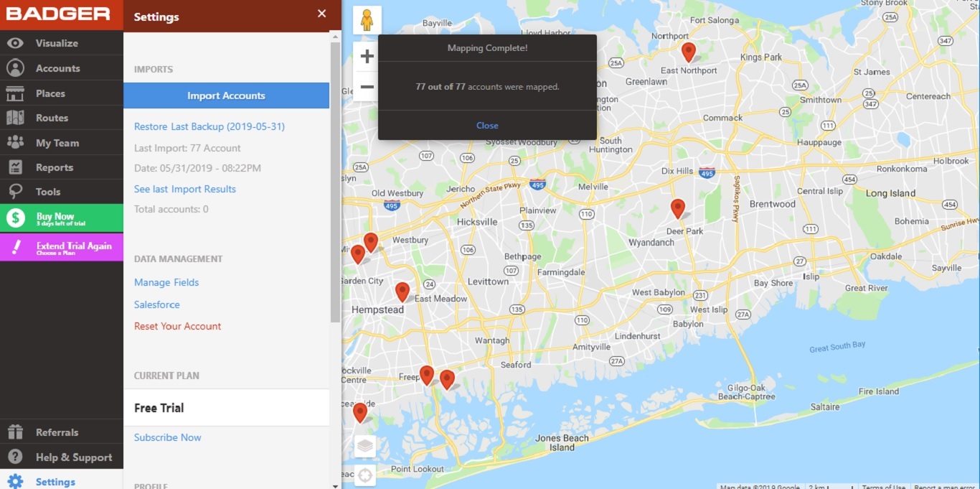Open the Salesforce link
Screen dimensions: 980x489
157,304
